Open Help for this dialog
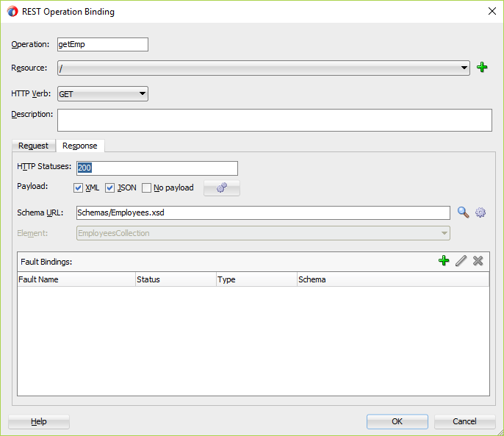 coord(39,421)
